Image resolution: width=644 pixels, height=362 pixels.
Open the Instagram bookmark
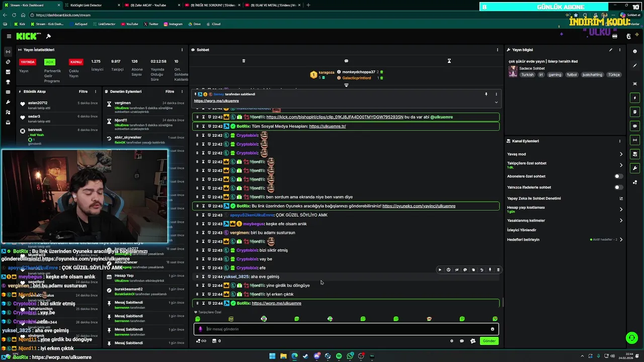pos(173,24)
